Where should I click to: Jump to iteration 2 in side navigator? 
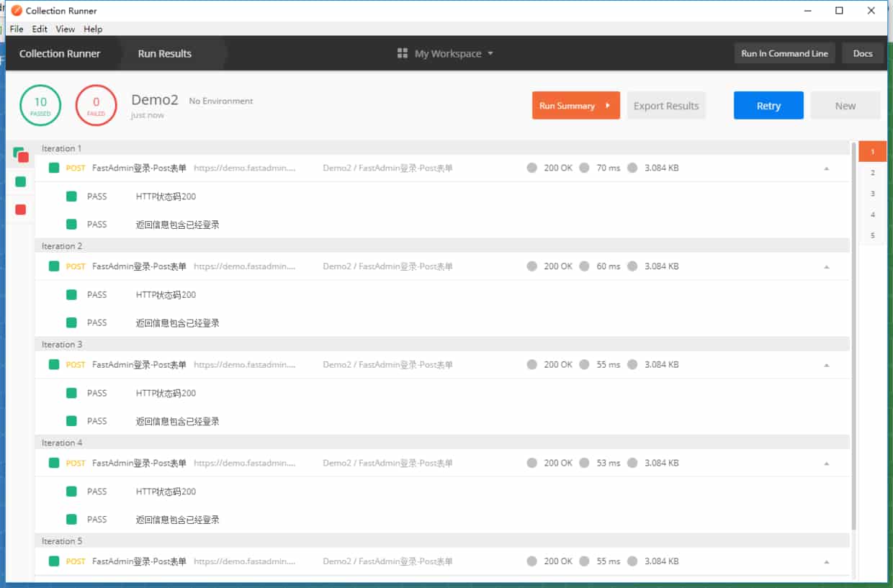pos(872,173)
